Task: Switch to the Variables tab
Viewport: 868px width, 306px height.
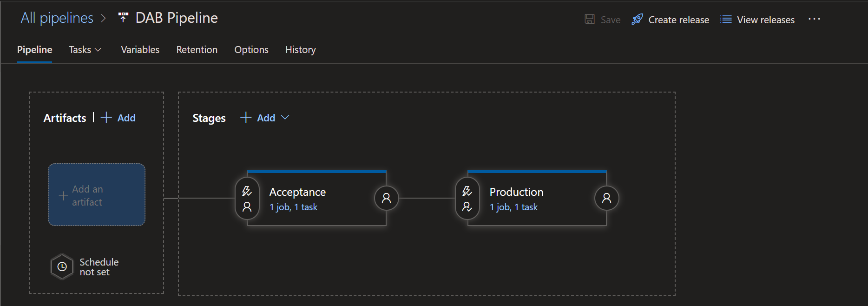Action: pos(140,50)
